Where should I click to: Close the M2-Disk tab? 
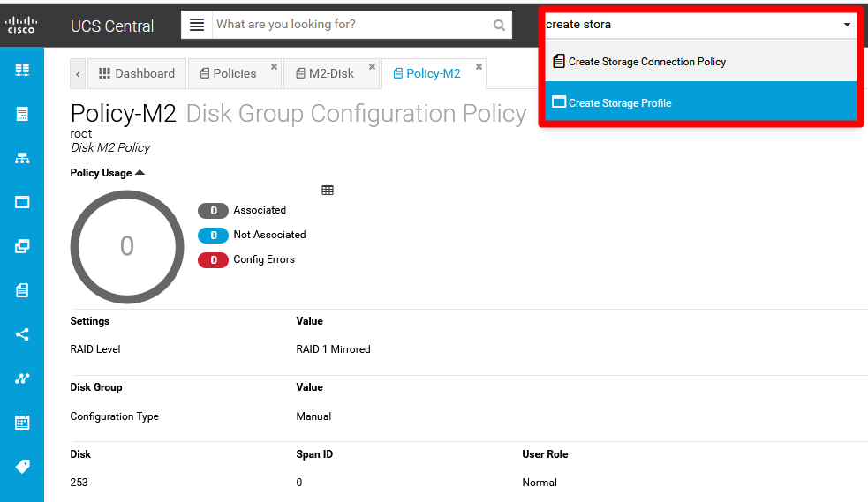[x=372, y=66]
